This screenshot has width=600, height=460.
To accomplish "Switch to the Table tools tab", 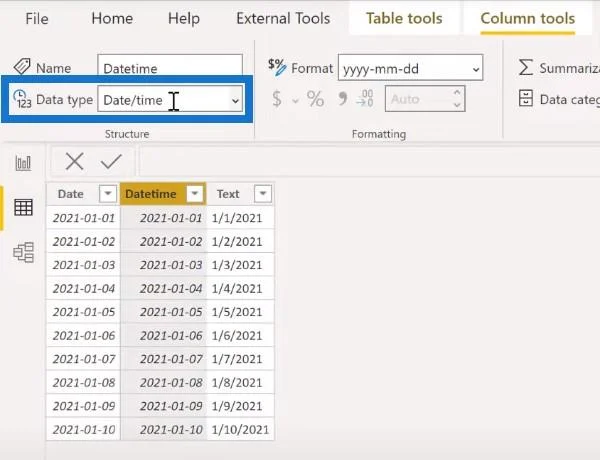I will click(x=404, y=18).
